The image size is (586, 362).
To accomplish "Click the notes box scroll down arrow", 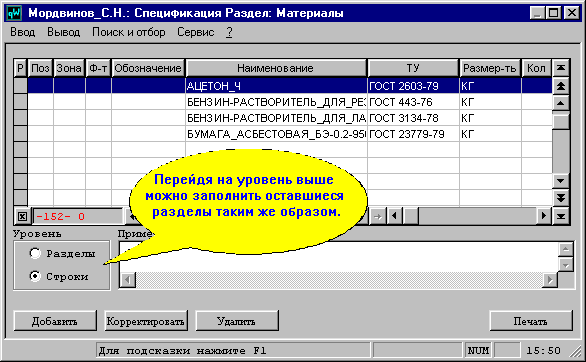I will 565,265.
